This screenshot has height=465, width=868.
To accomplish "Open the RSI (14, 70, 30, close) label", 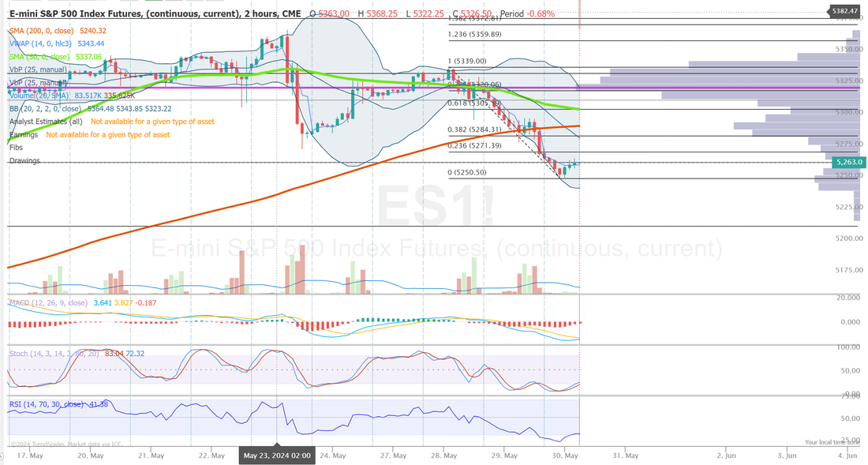I will click(47, 405).
